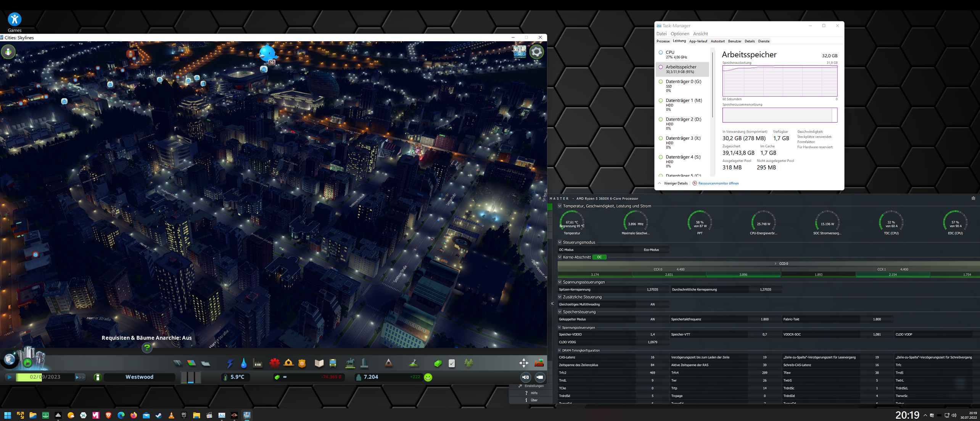Image resolution: width=980 pixels, height=421 pixels.
Task: Click Weniger Details button
Action: tap(675, 183)
